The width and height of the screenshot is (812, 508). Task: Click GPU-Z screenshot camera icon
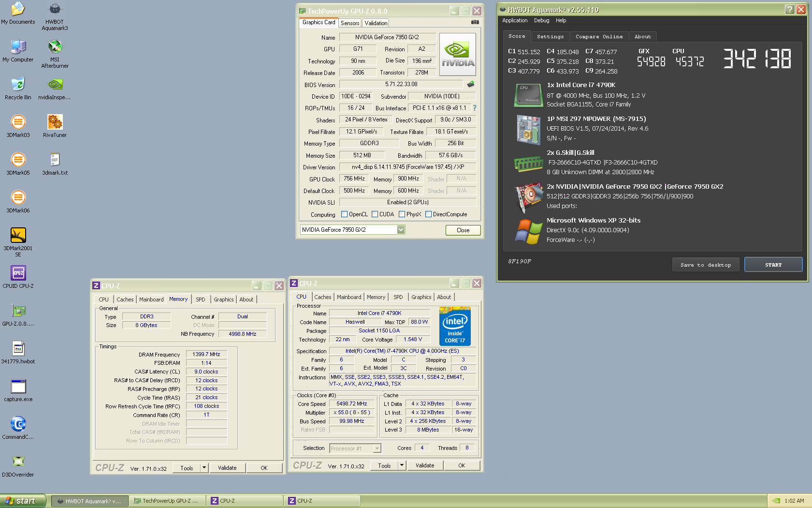point(475,22)
